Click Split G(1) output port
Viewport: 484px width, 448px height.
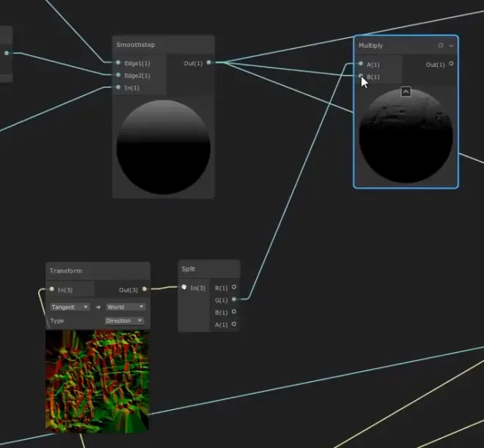pyautogui.click(x=234, y=299)
